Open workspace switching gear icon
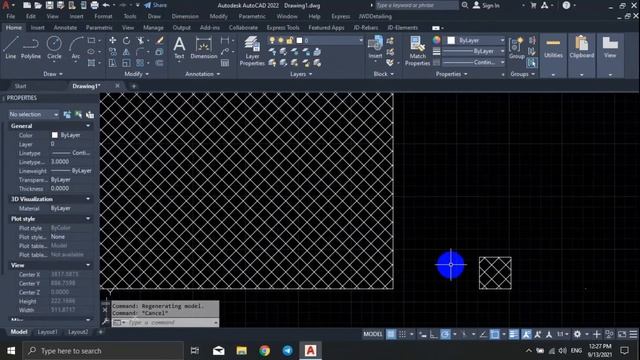Screen dimensions: 640x360 pyautogui.click(x=577, y=334)
